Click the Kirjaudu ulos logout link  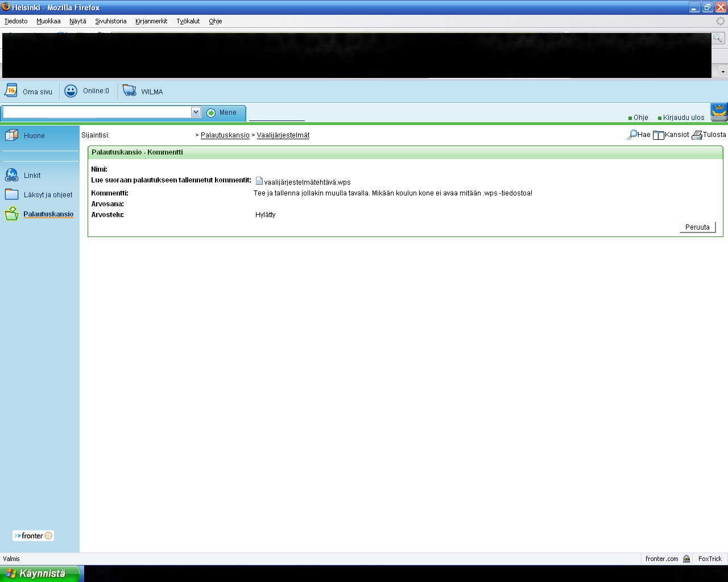(x=683, y=118)
